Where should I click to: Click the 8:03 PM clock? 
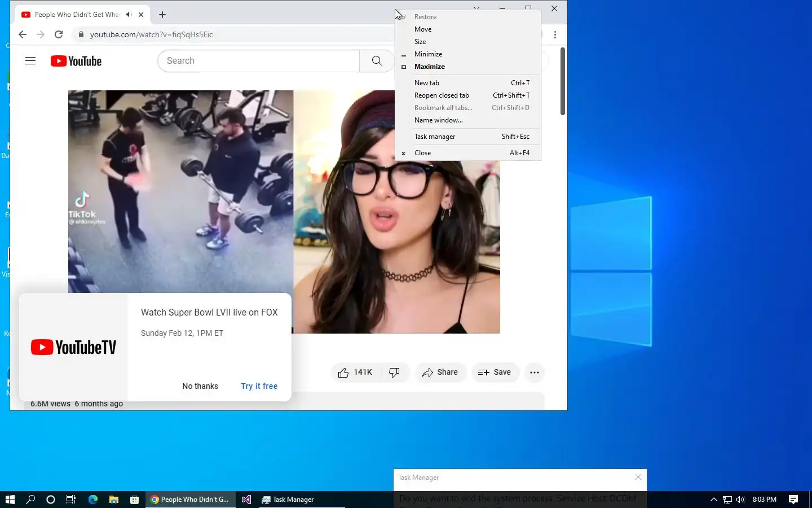(x=765, y=500)
